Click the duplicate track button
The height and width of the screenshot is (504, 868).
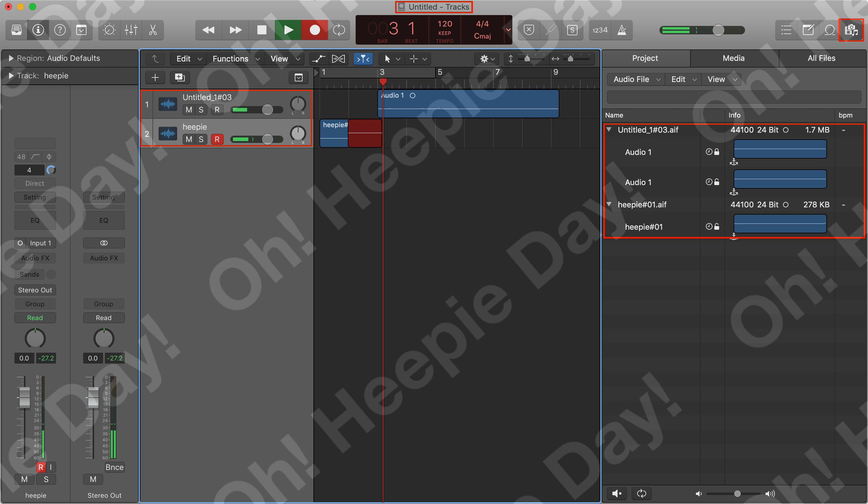click(180, 77)
